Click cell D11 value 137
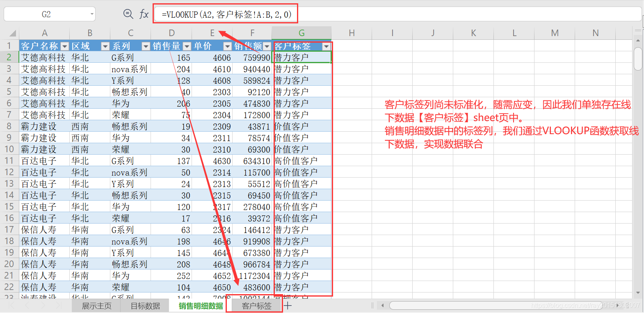Image resolution: width=644 pixels, height=313 pixels. pyautogui.click(x=171, y=160)
